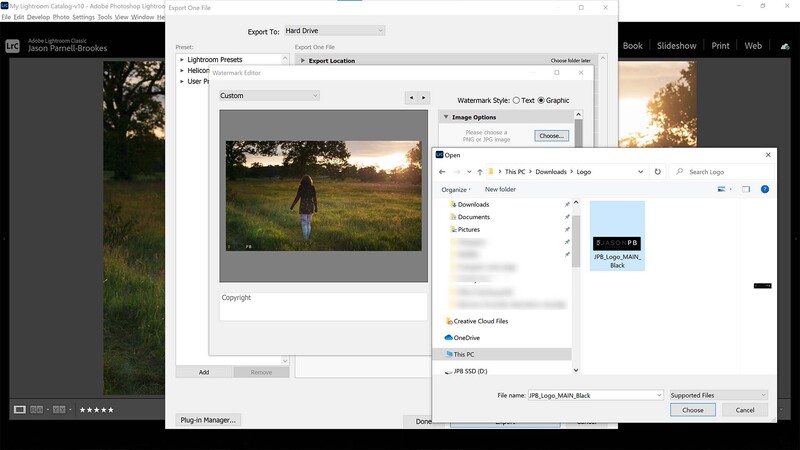800x450 pixels.
Task: Go back in the Open dialog
Action: [x=442, y=172]
